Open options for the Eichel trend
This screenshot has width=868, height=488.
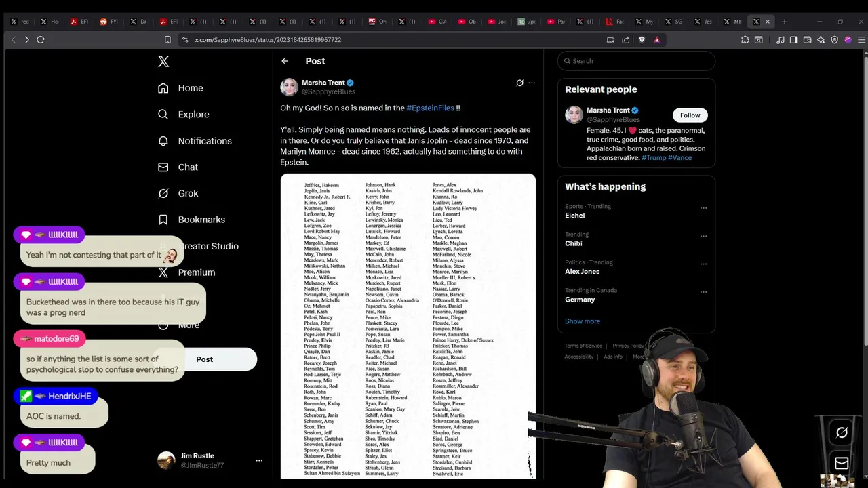pos(703,208)
